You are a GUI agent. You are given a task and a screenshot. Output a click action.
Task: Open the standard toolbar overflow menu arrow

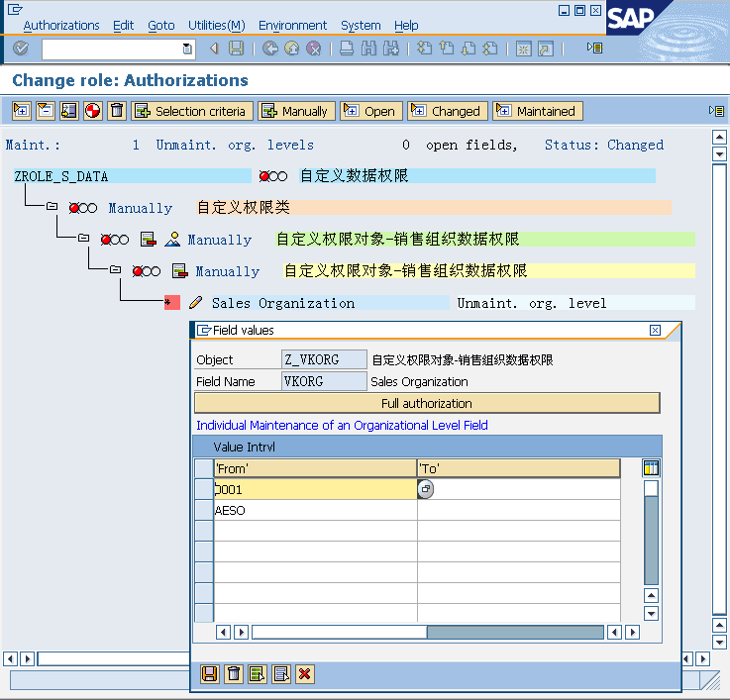(594, 48)
